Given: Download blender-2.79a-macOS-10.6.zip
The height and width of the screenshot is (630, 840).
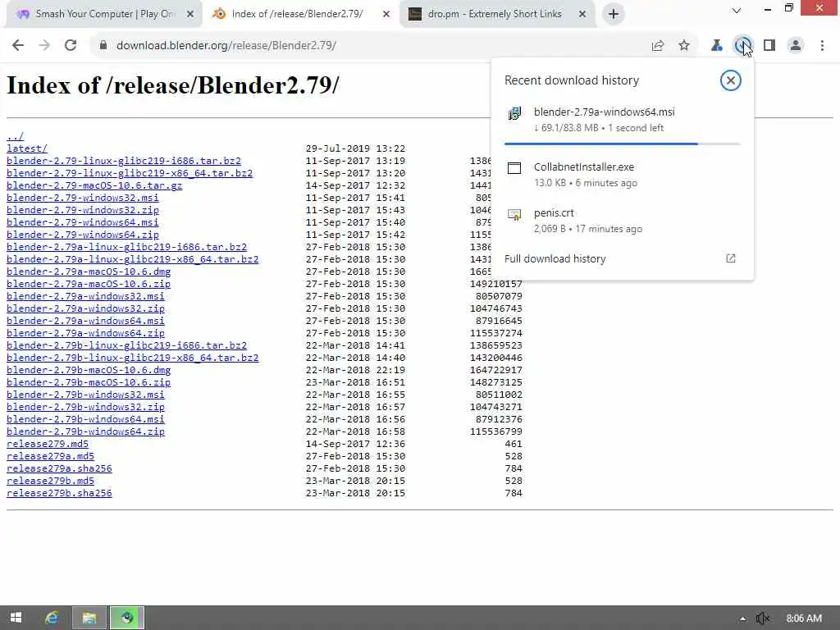Looking at the screenshot, I should [89, 284].
